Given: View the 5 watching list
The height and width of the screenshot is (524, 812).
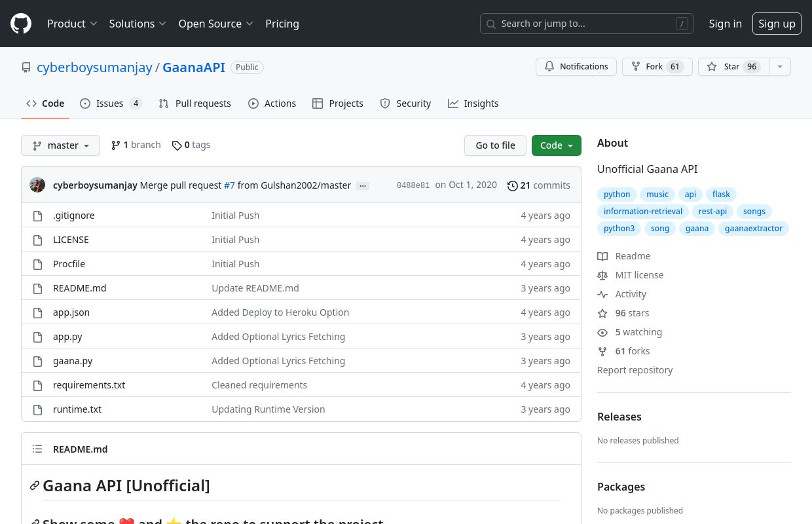Looking at the screenshot, I should (x=630, y=332).
